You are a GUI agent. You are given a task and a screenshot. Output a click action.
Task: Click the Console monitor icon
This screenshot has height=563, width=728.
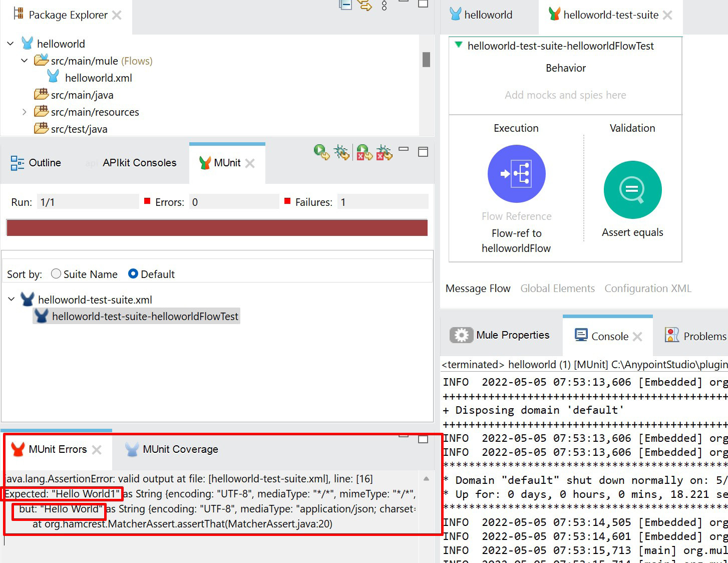(x=581, y=335)
